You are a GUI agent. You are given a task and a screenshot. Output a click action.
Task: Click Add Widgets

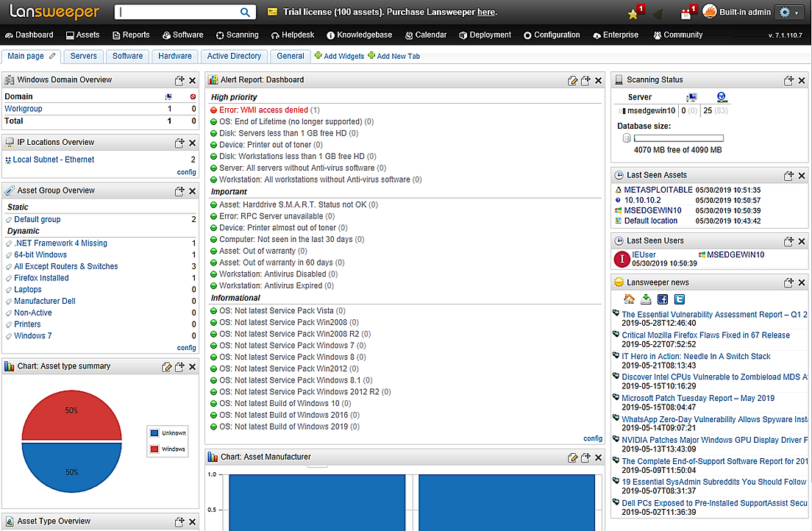pos(339,56)
